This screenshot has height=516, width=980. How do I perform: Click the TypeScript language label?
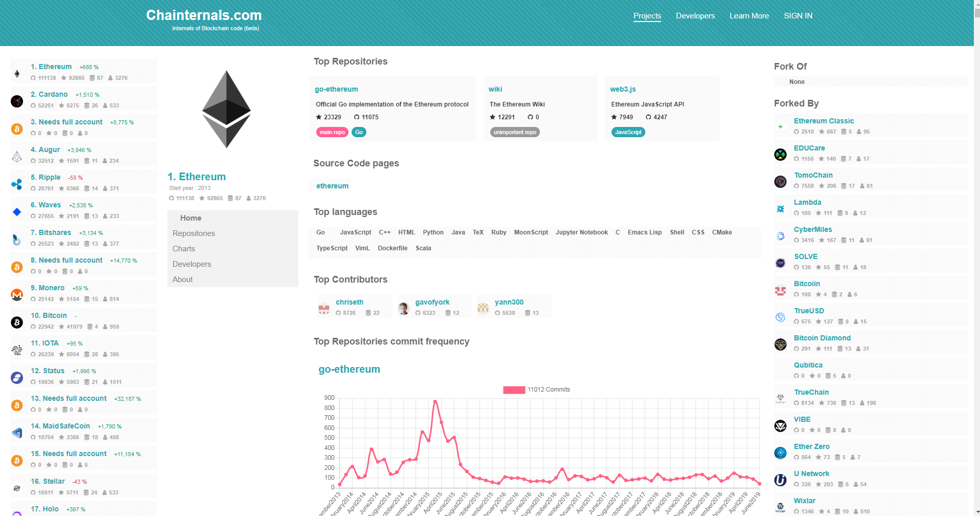[x=332, y=248]
